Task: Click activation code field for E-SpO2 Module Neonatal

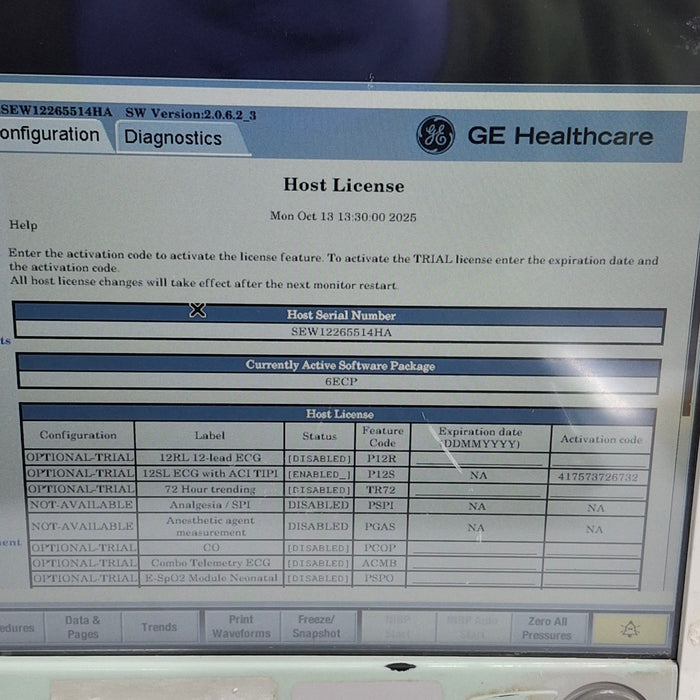Action: tap(591, 579)
